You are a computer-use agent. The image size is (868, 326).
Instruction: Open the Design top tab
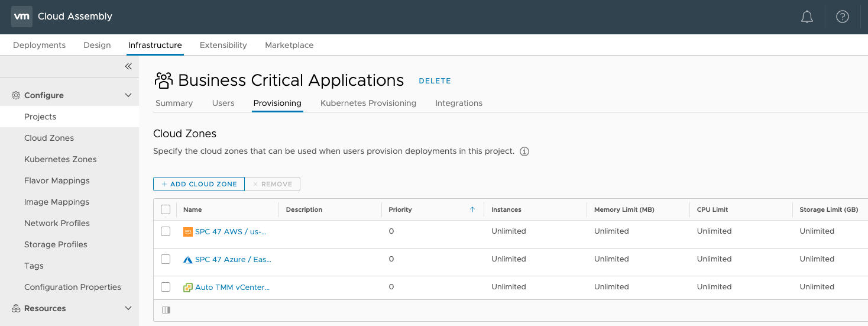(x=97, y=45)
